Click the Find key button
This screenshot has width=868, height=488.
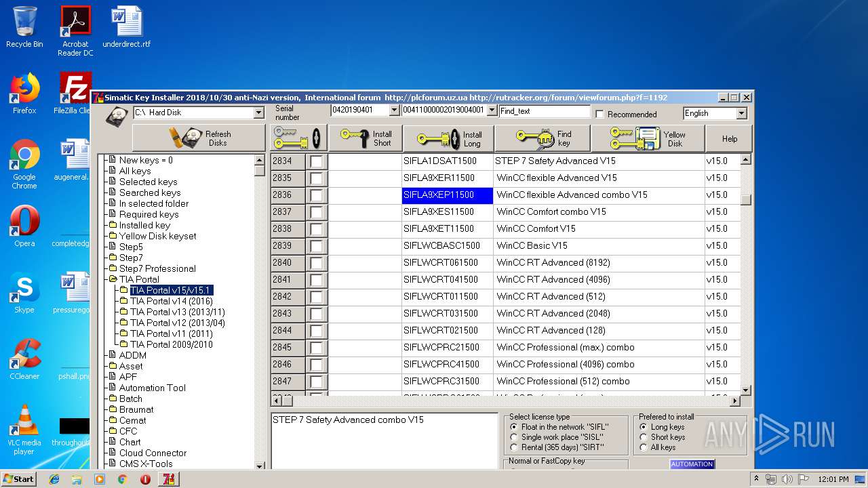(542, 138)
